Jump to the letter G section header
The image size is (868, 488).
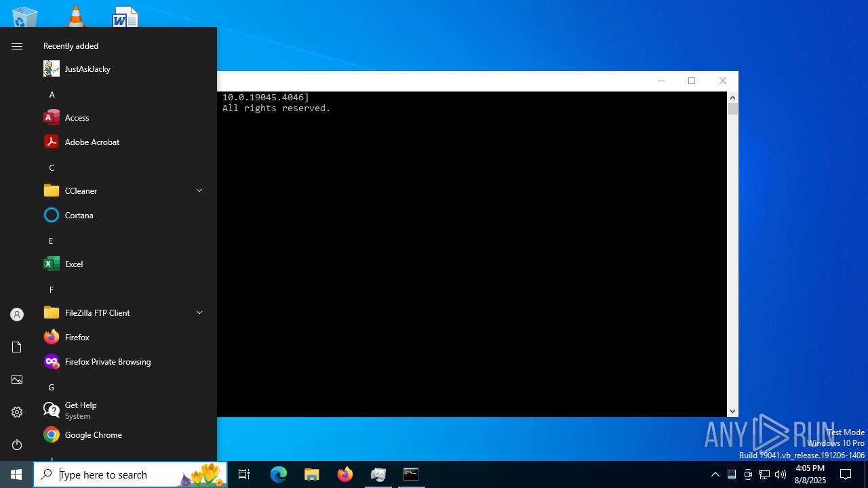click(x=51, y=387)
